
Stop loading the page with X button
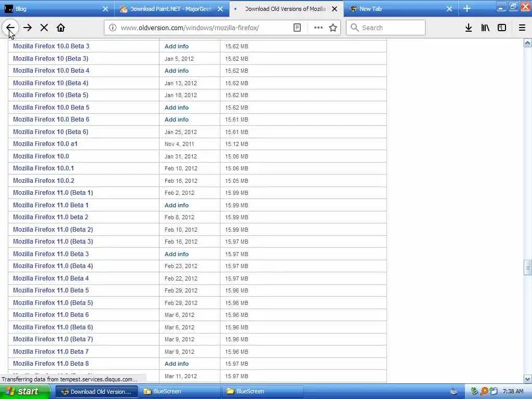coord(44,28)
